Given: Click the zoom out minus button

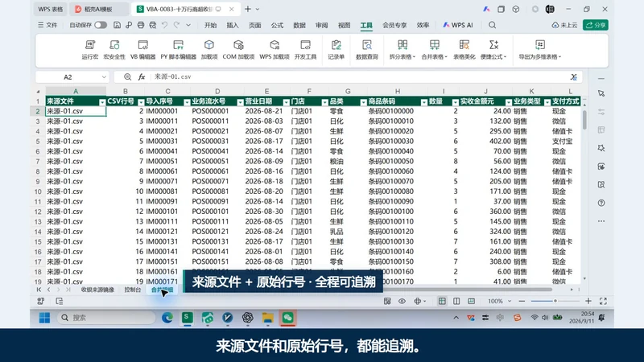Looking at the screenshot, I should 522,301.
